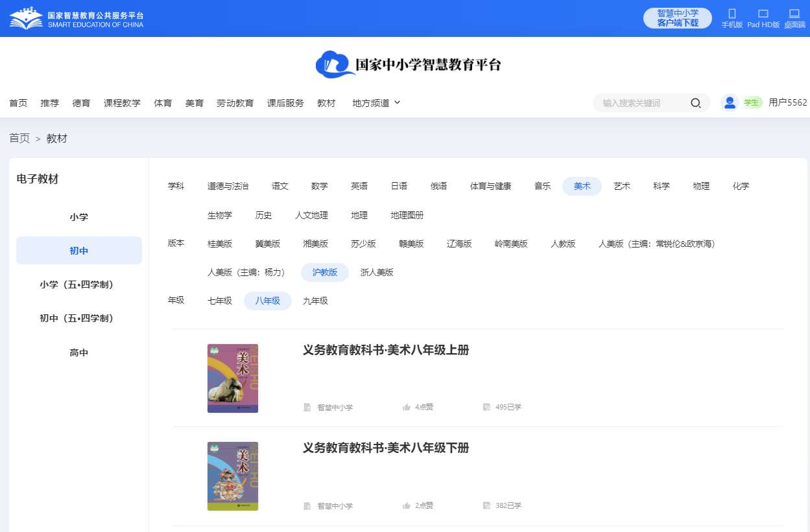The height and width of the screenshot is (532, 810).
Task: Open the 桌面端 desktop icon
Action: point(794,14)
